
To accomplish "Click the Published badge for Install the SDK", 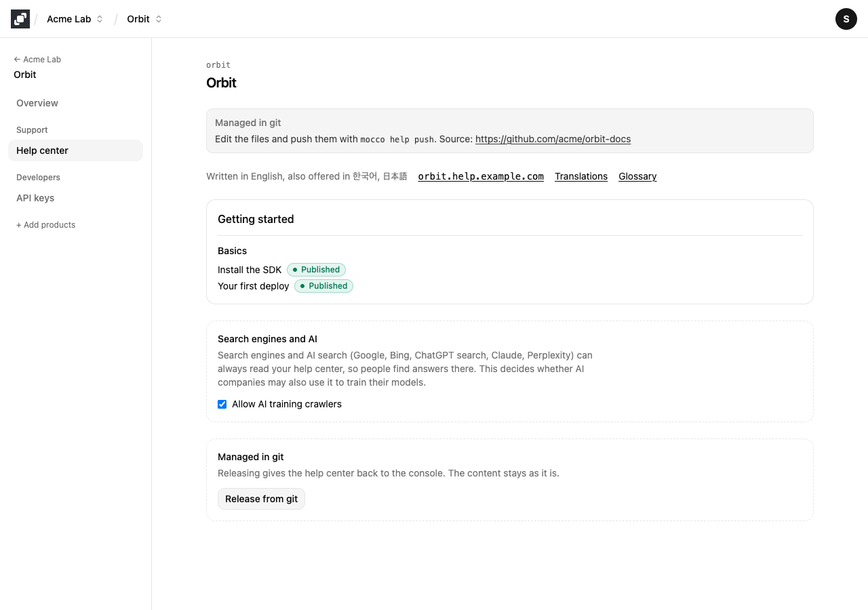I will tap(316, 270).
